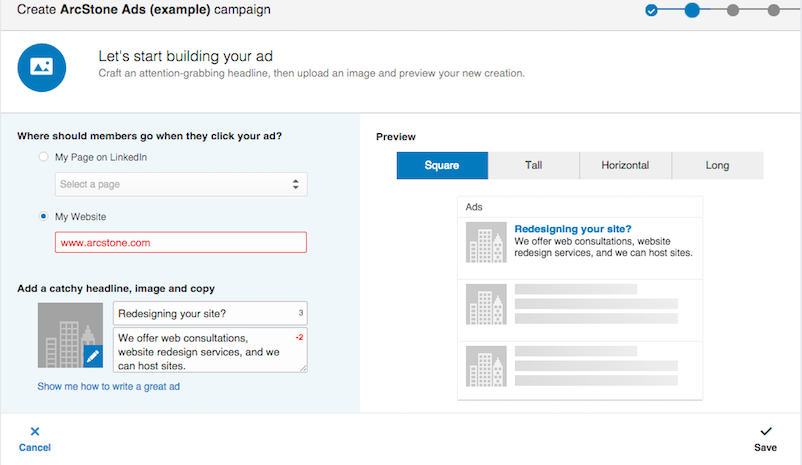Screen dimensions: 802x465
Task: Click the Where should members go question
Action: tap(149, 136)
